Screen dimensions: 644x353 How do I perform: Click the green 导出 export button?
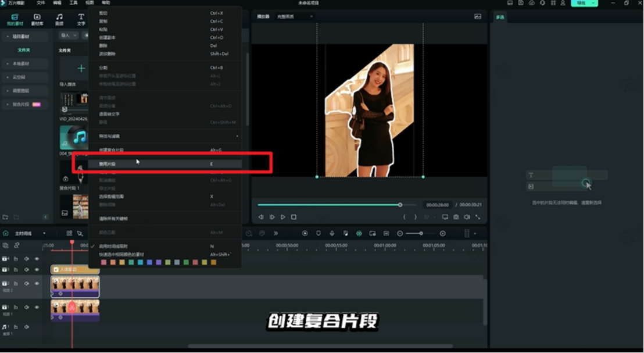pyautogui.click(x=584, y=3)
